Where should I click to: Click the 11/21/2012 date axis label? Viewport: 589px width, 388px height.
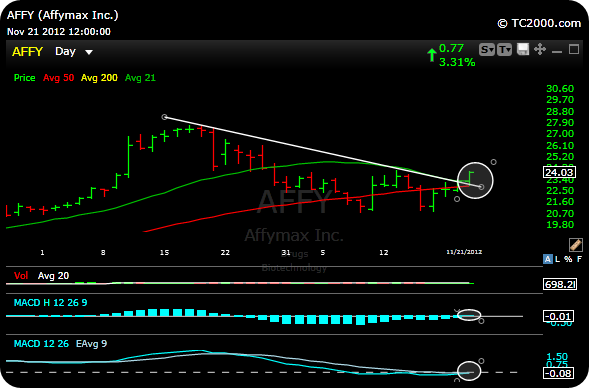click(464, 252)
